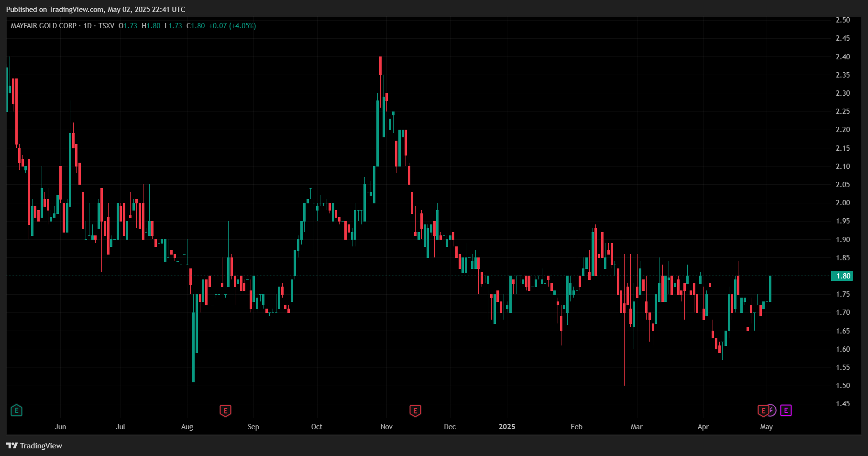Select the May label on the time axis
This screenshot has height=456, width=868.
[767, 427]
